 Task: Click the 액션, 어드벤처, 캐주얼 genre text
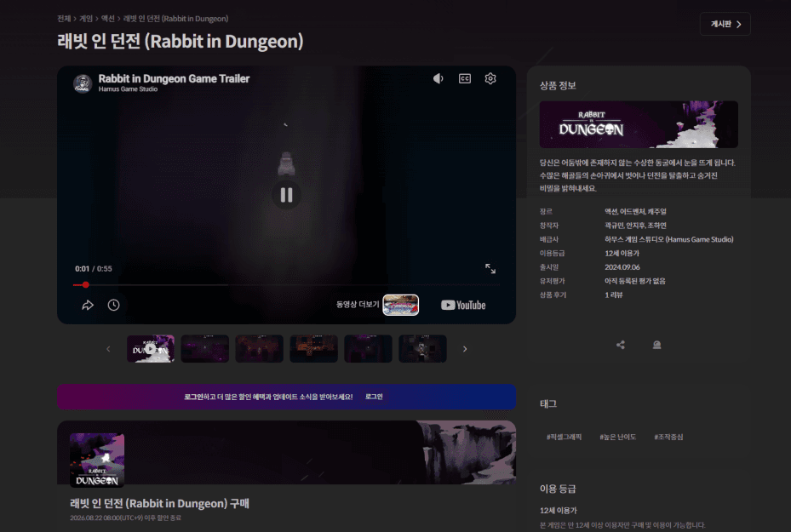click(x=636, y=212)
